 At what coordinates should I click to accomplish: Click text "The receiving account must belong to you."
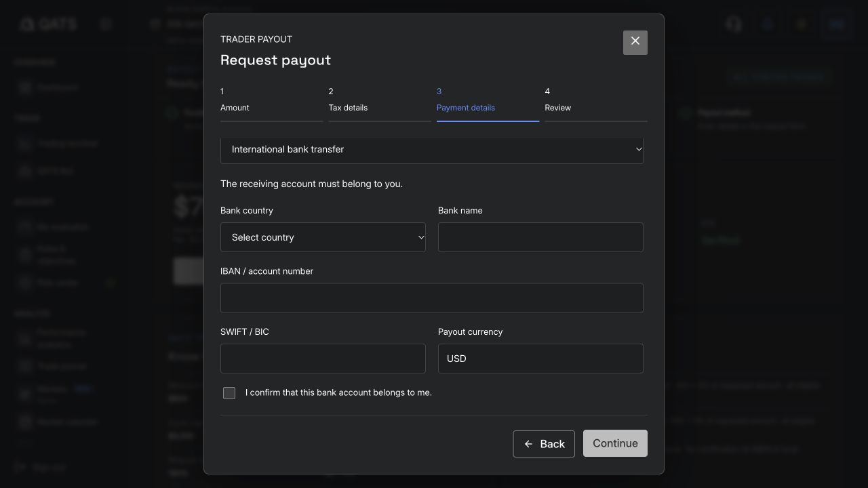pyautogui.click(x=311, y=184)
